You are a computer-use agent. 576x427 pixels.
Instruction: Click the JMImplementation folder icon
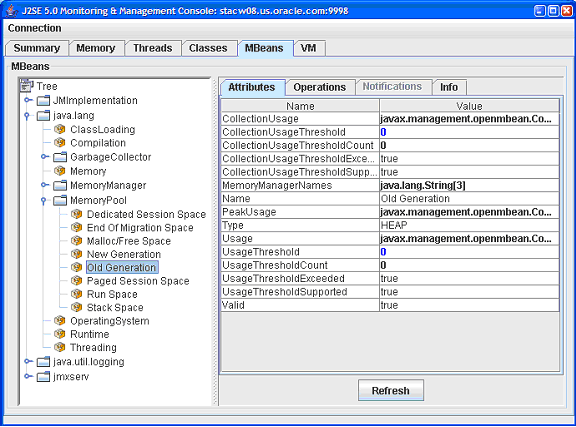click(43, 100)
